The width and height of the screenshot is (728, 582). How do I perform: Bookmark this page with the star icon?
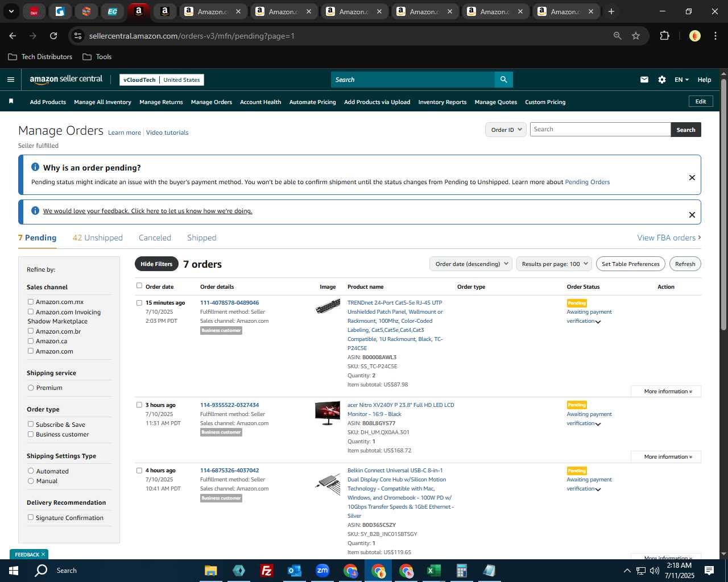(636, 36)
